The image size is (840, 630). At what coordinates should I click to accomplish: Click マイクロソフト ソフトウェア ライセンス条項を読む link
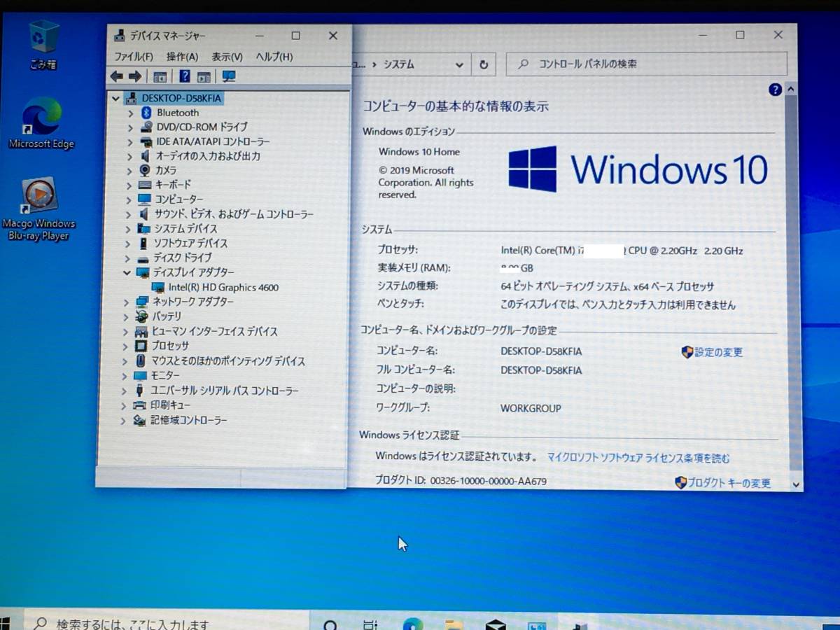638,458
